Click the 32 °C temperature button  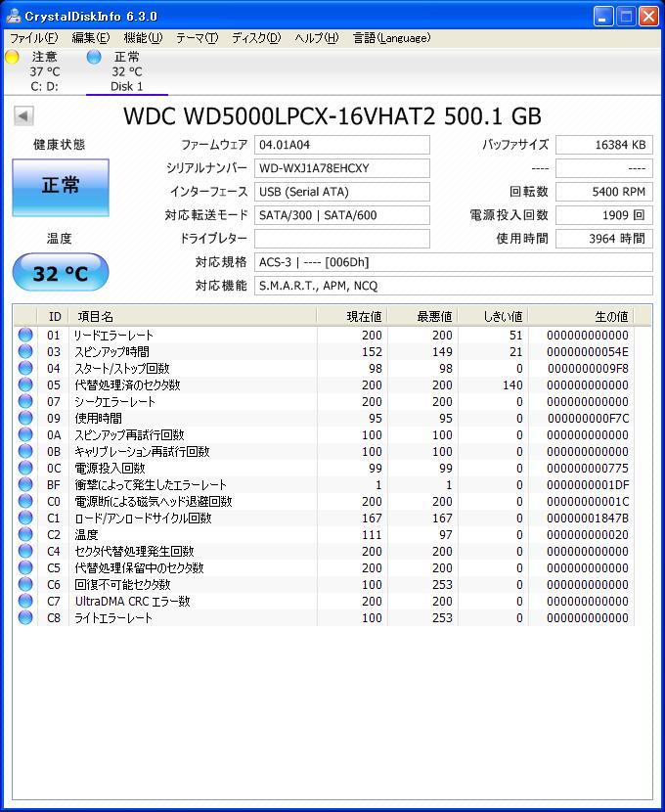[61, 272]
